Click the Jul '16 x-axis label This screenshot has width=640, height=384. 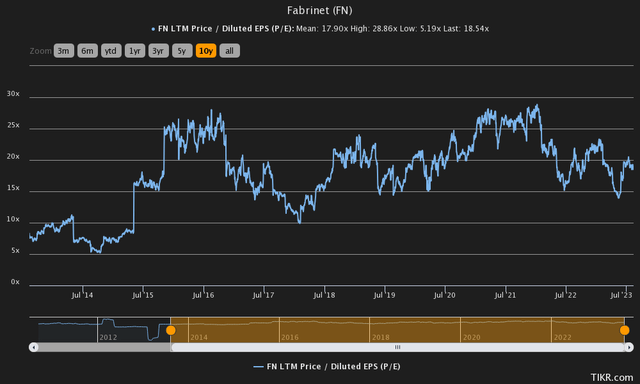coord(203,295)
